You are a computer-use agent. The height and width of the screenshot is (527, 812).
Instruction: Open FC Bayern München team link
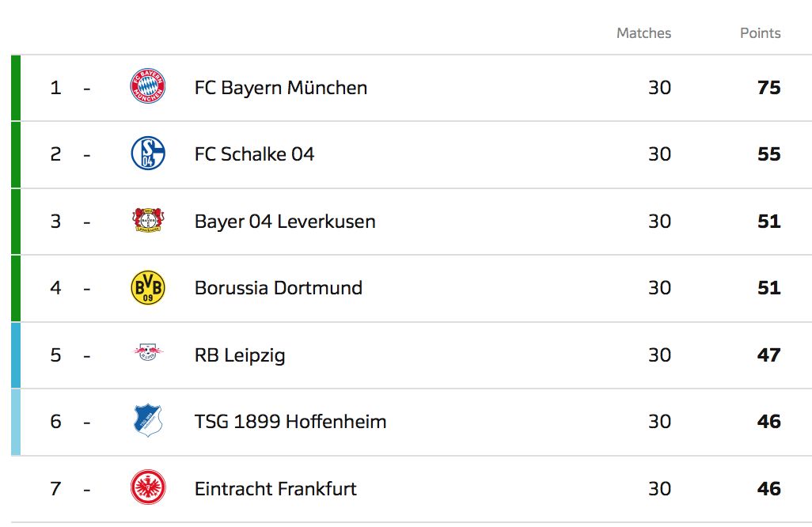pyautogui.click(x=281, y=87)
